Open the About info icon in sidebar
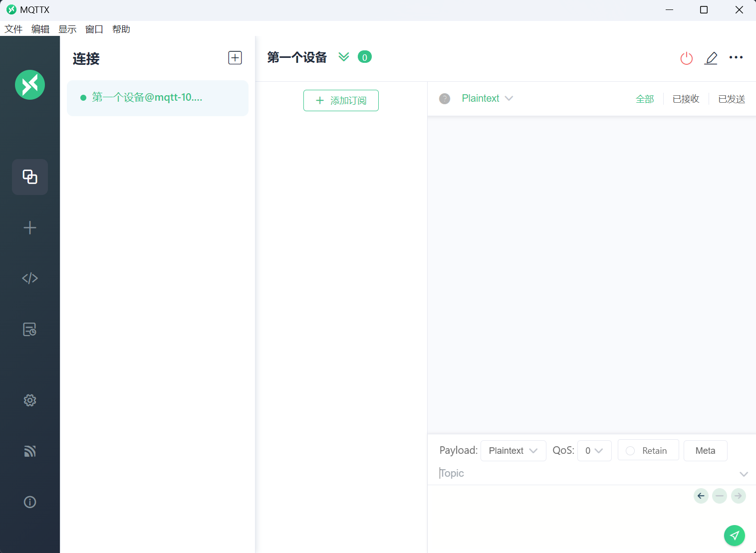Screen dimensions: 756x553 click(x=30, y=502)
